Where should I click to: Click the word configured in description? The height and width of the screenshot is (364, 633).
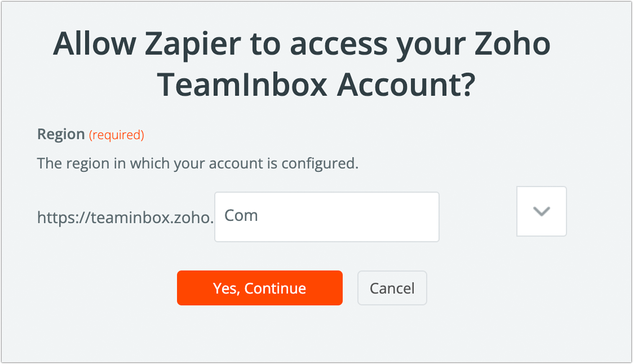point(320,164)
